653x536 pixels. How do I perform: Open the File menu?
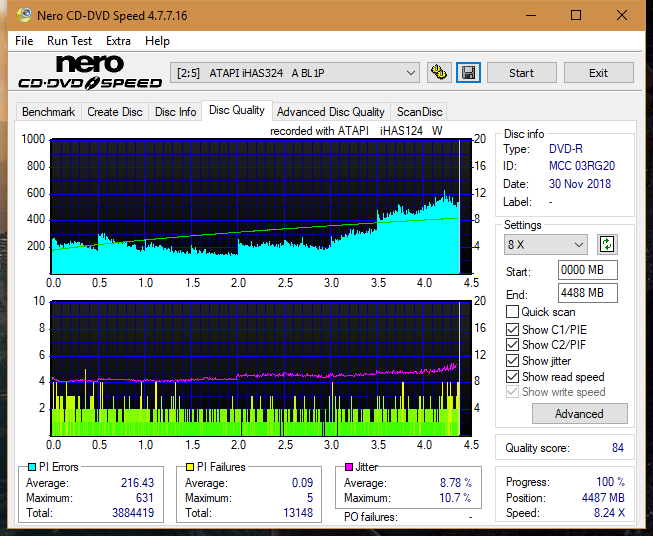(24, 41)
